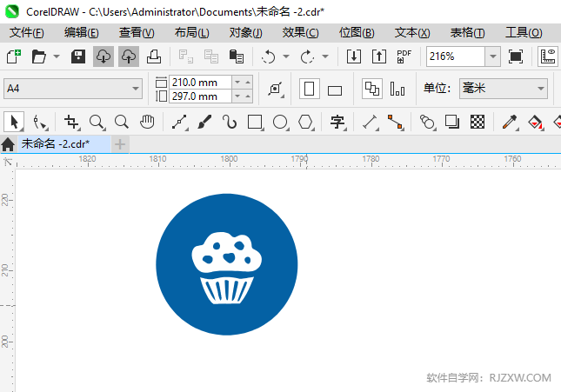This screenshot has width=561, height=392.
Task: Open the redo history dropdown
Action: (325, 56)
